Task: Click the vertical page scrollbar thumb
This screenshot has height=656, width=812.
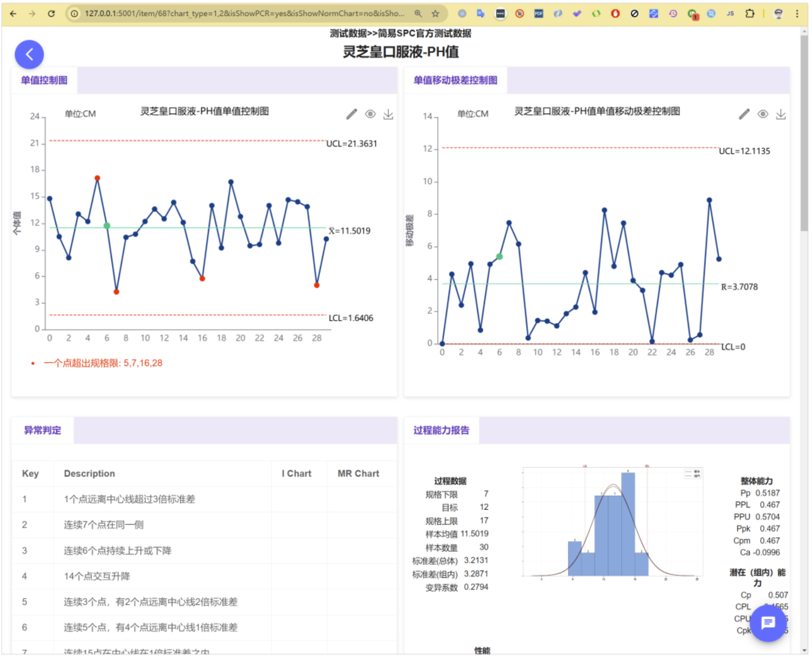Action: (x=804, y=133)
